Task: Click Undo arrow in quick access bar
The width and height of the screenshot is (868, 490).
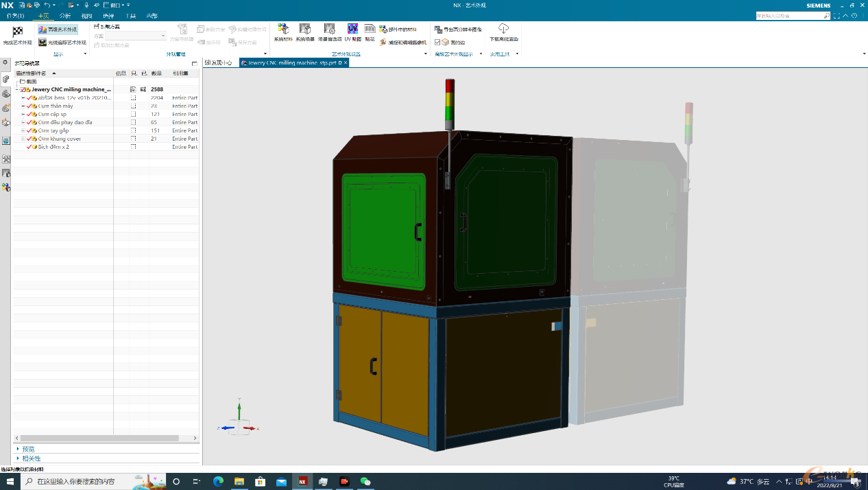Action: 46,5
